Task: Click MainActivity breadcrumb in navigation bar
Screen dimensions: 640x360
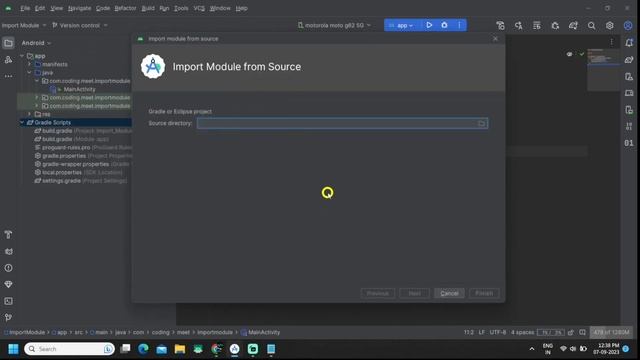Action: 260,332
